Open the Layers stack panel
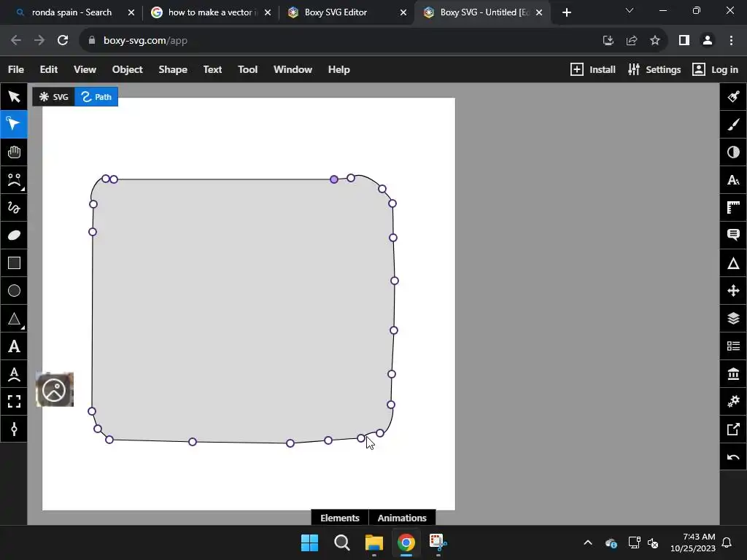This screenshot has height=560, width=747. (x=733, y=319)
